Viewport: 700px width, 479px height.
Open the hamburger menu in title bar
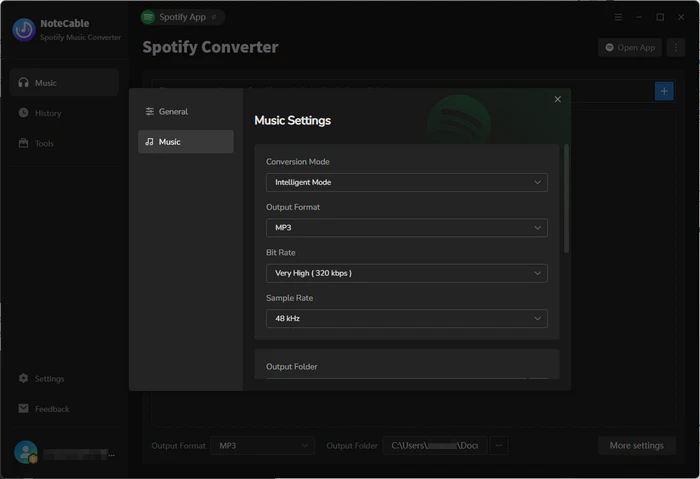coord(618,17)
